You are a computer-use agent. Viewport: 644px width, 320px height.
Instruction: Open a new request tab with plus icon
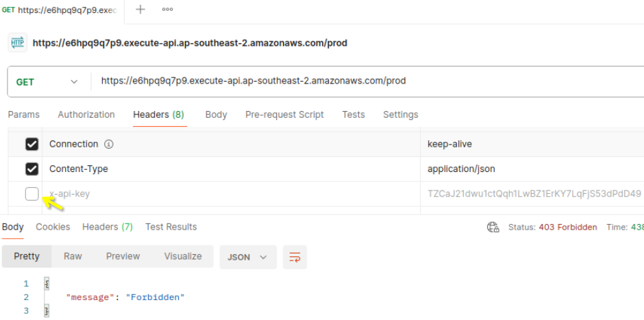140,10
